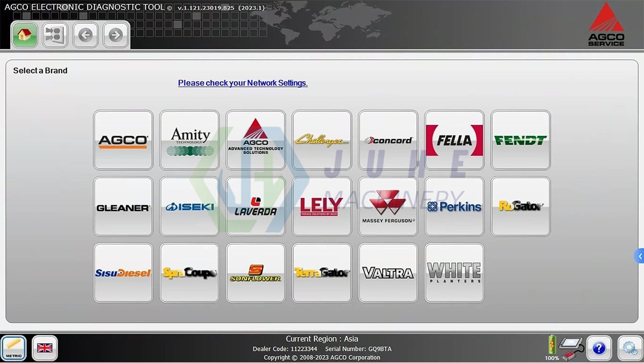Navigate to the Home screen
Screen dimensions: 644x363
pos(24,34)
